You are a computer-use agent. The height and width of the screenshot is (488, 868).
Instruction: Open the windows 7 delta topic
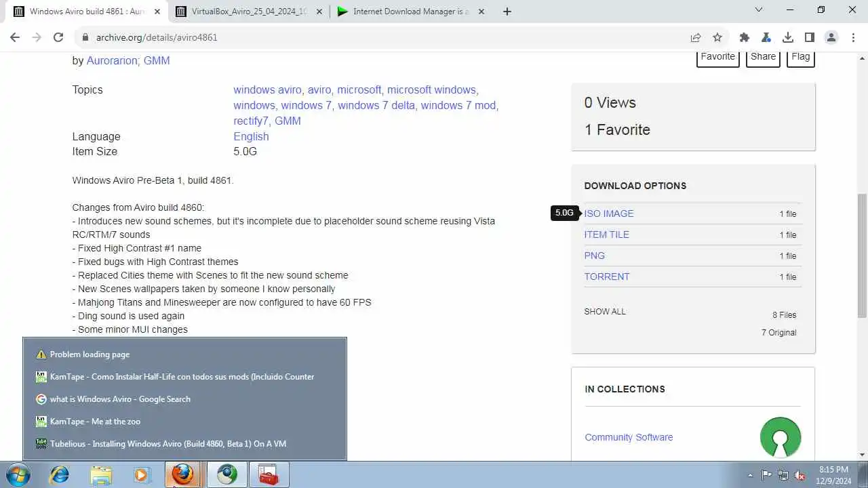coord(376,105)
